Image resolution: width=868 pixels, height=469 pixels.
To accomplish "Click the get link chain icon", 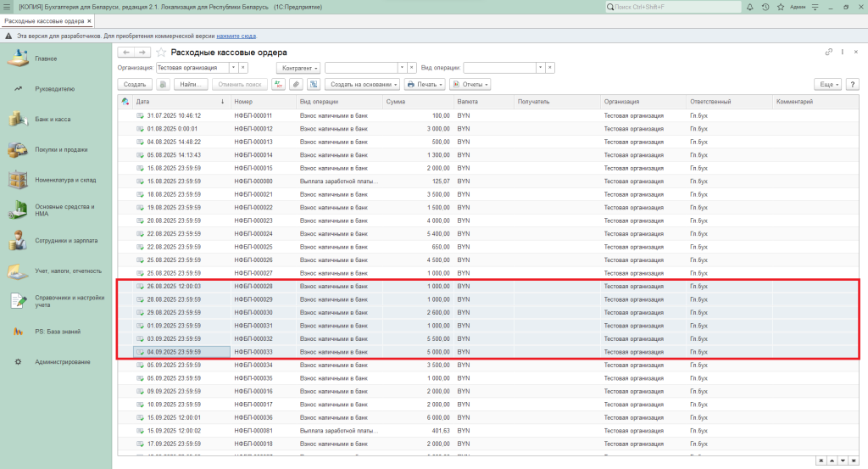I will tap(829, 53).
